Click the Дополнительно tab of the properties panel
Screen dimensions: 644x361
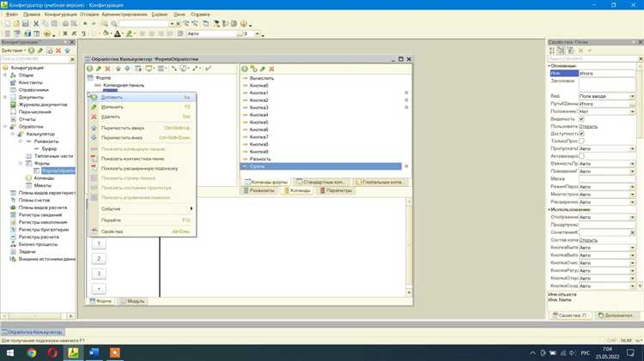pyautogui.click(x=616, y=316)
